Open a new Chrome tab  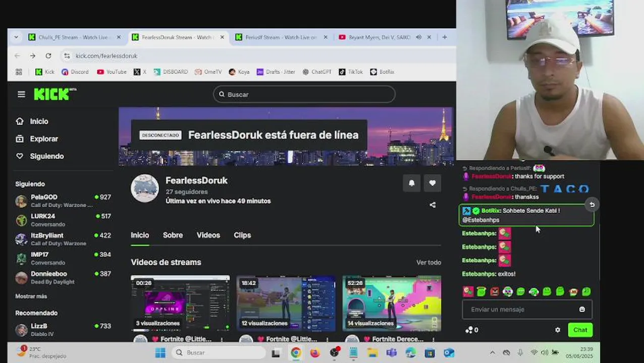pyautogui.click(x=445, y=37)
